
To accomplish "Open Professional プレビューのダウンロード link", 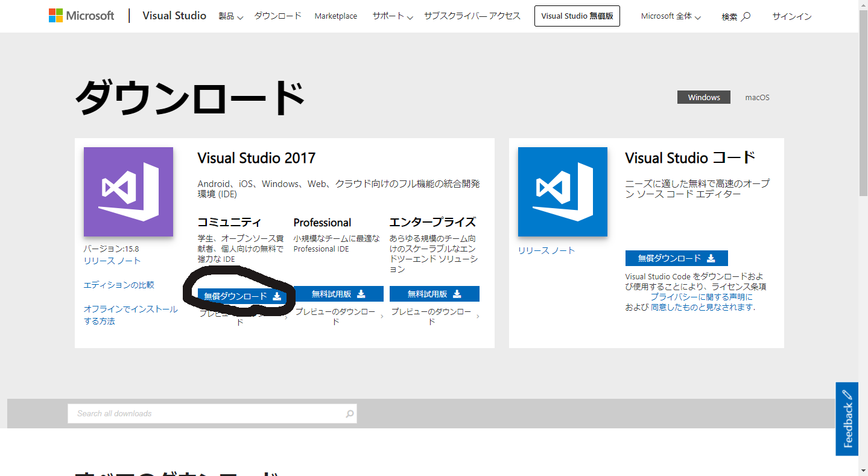I will pos(335,317).
